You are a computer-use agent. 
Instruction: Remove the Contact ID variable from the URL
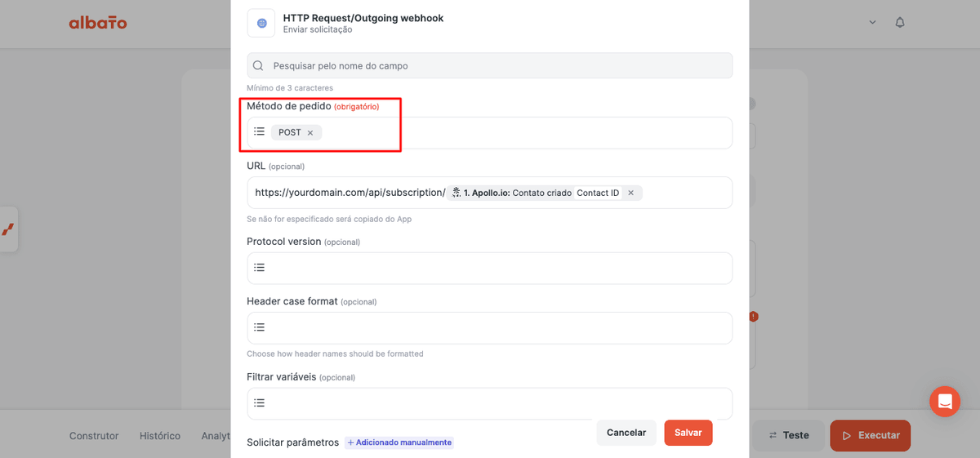[630, 193]
